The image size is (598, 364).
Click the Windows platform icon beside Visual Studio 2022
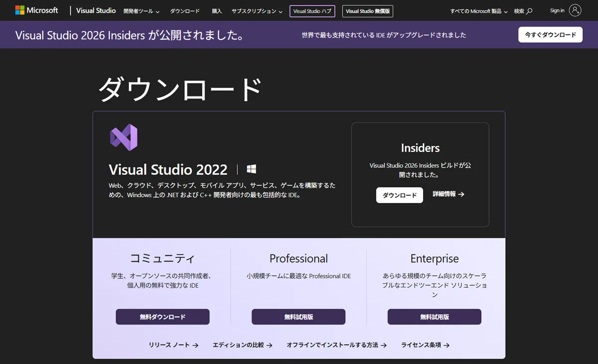252,169
